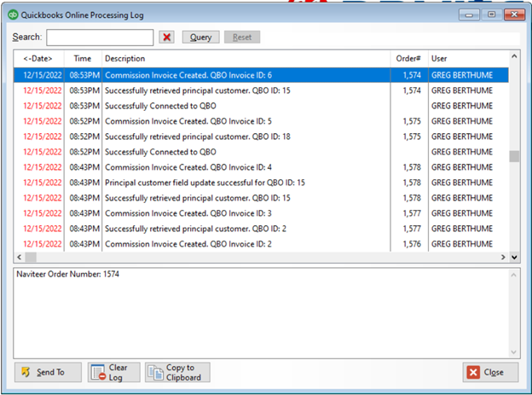Close the window using title bar X
The width and height of the screenshot is (532, 395).
point(514,15)
